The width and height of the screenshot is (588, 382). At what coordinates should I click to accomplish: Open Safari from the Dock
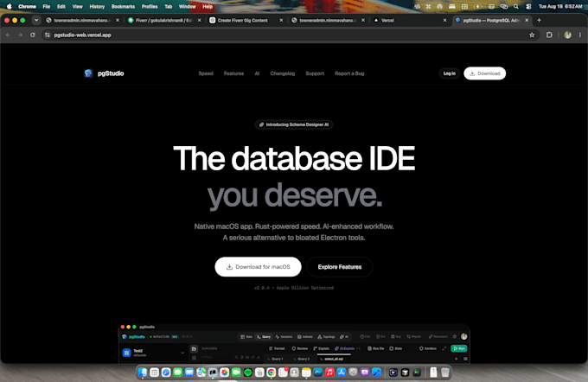click(x=166, y=372)
